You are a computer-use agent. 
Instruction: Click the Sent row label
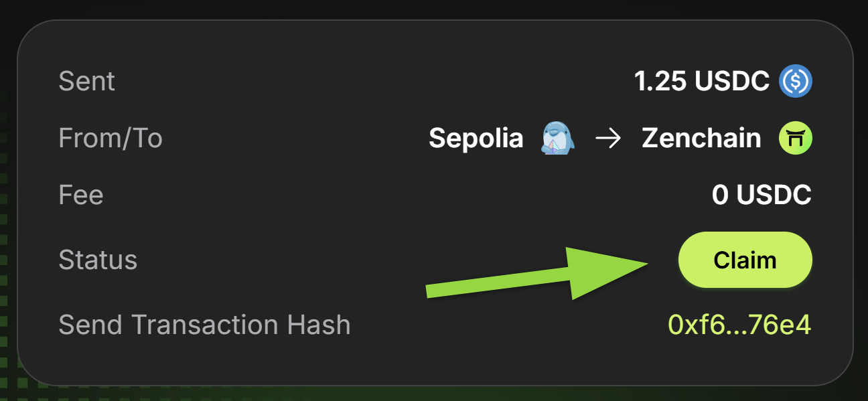[87, 82]
